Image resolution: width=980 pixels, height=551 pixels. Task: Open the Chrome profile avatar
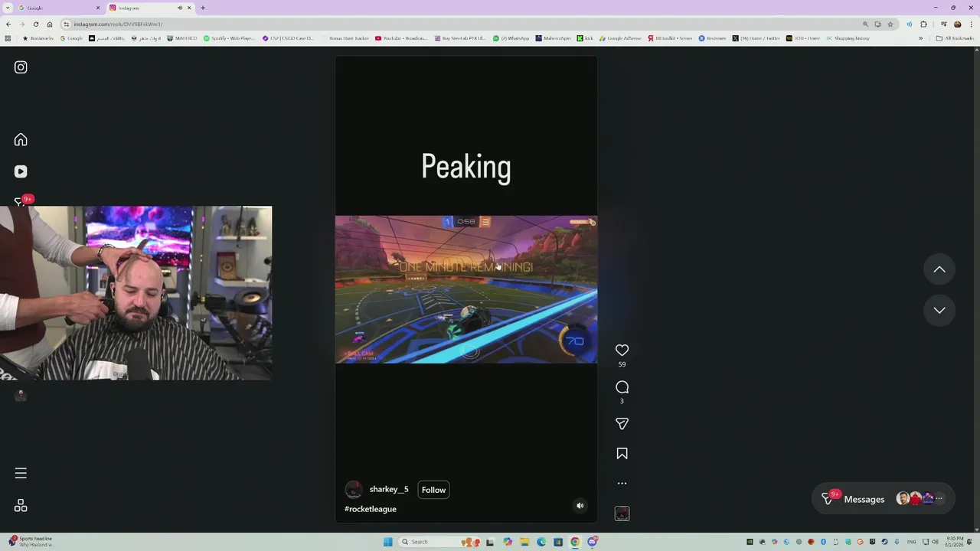[957, 24]
